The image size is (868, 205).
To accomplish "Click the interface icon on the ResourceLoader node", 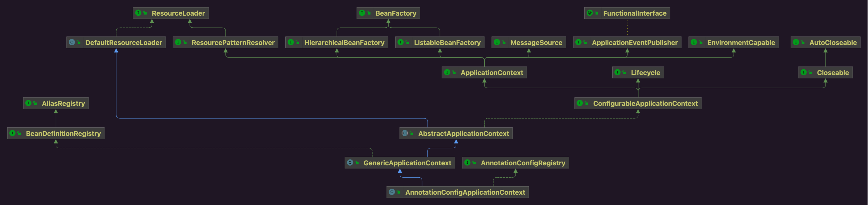I will (138, 13).
